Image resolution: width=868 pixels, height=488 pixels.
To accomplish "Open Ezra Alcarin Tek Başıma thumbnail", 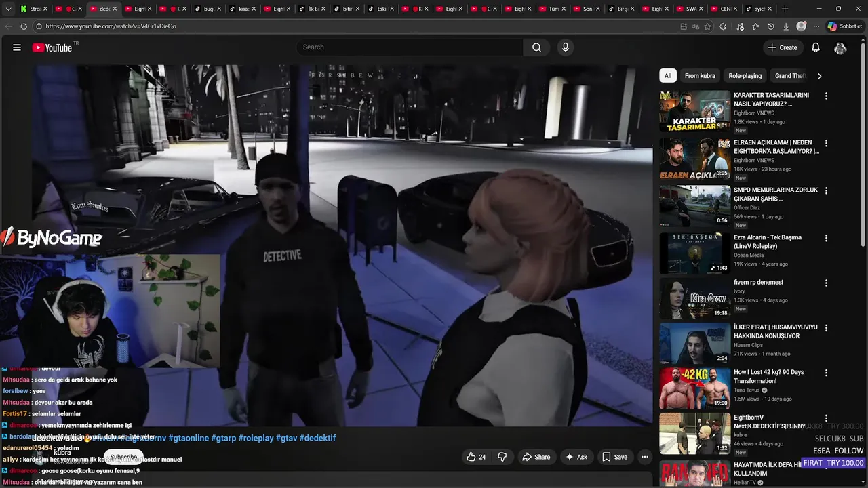I will [x=695, y=253].
